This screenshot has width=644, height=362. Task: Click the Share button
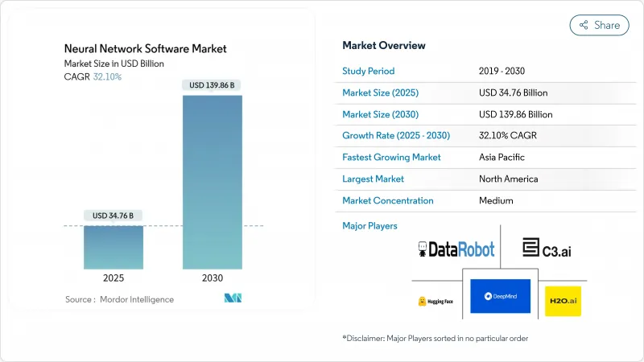599,25
